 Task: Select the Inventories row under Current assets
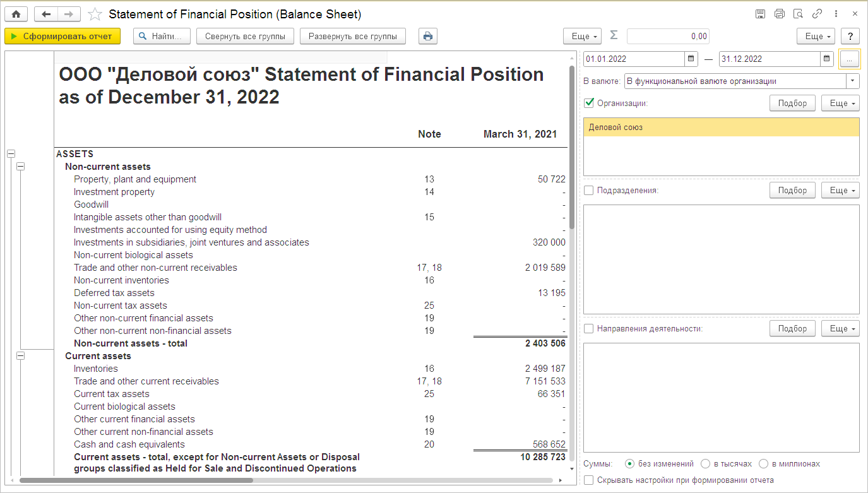[x=310, y=369]
